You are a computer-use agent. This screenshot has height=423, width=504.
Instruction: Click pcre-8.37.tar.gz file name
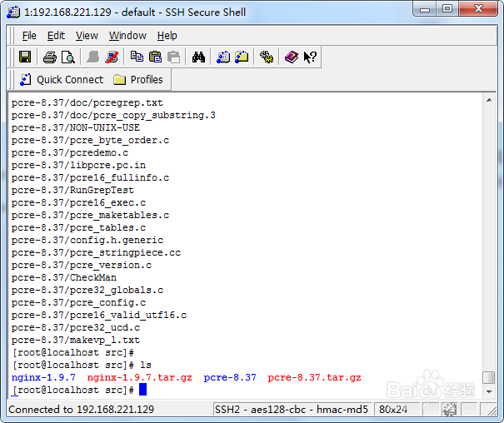(314, 377)
